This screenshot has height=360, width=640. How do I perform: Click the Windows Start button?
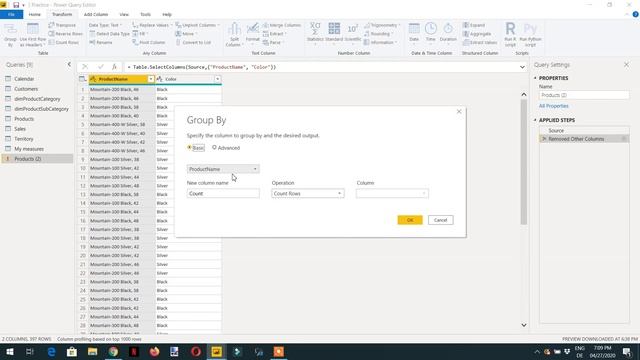pyautogui.click(x=9, y=351)
